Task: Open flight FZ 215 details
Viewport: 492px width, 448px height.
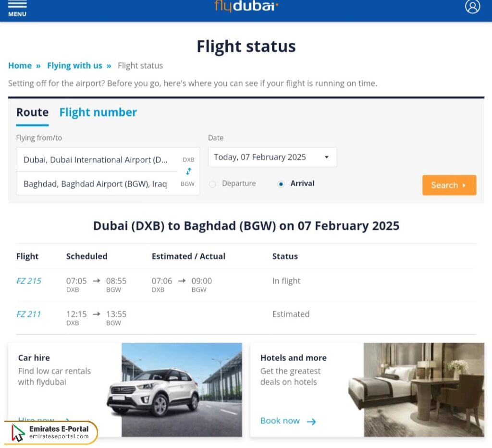Action: click(28, 281)
